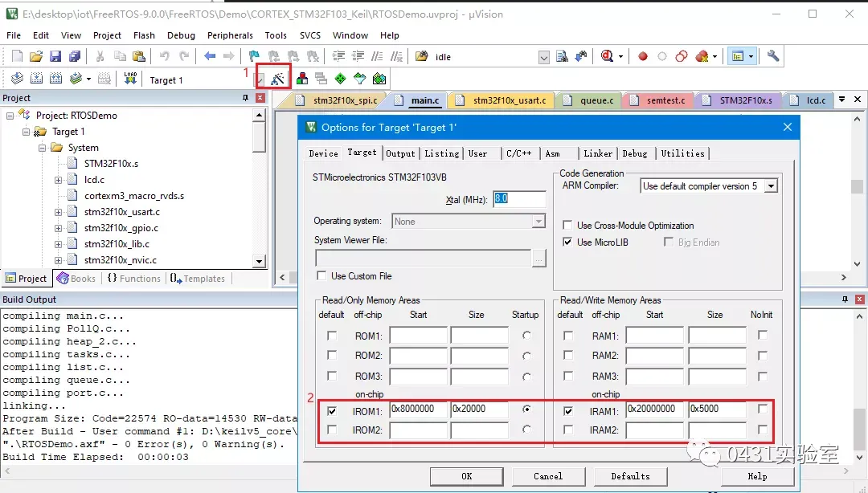868x493 pixels.
Task: Switch to the Linker options tab
Action: click(x=598, y=154)
